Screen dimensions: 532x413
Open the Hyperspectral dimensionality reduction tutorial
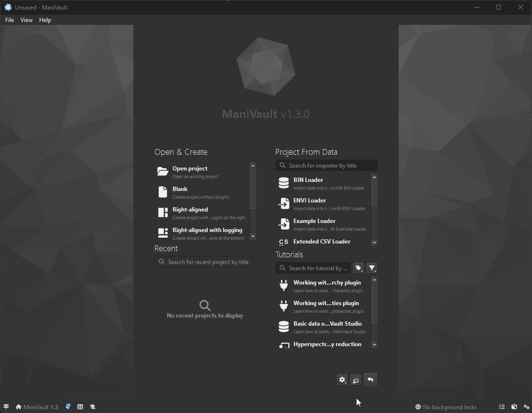[323, 344]
